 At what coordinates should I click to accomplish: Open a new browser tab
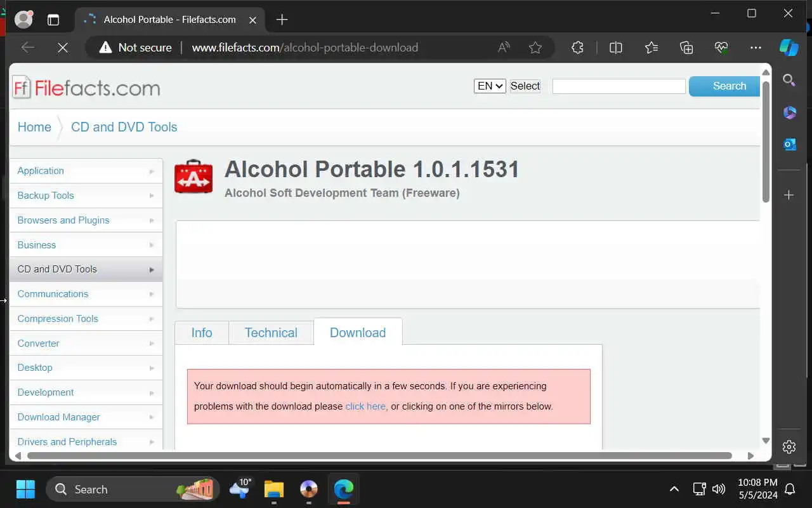click(282, 20)
